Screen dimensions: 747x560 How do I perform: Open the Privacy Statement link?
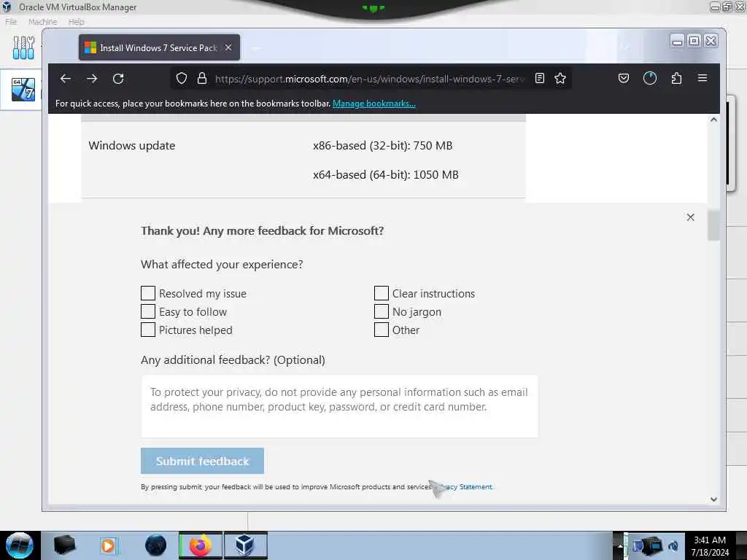coord(463,486)
